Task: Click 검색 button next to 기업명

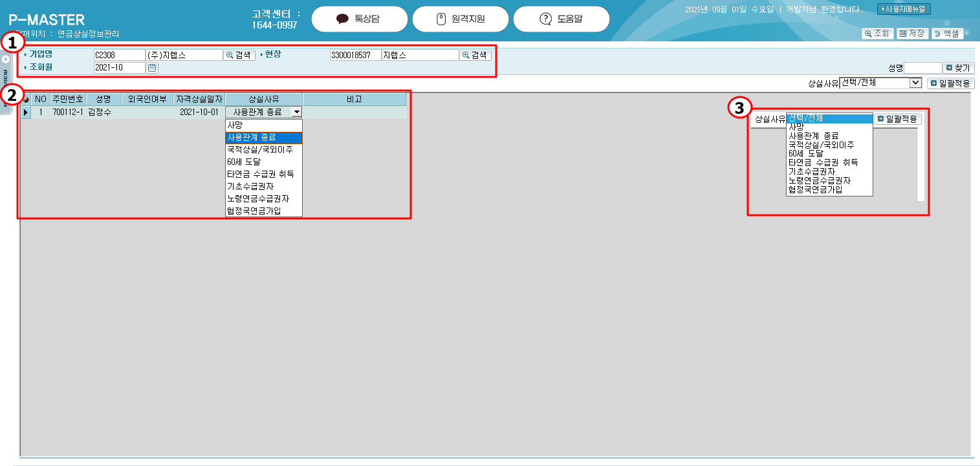Action: pos(239,56)
